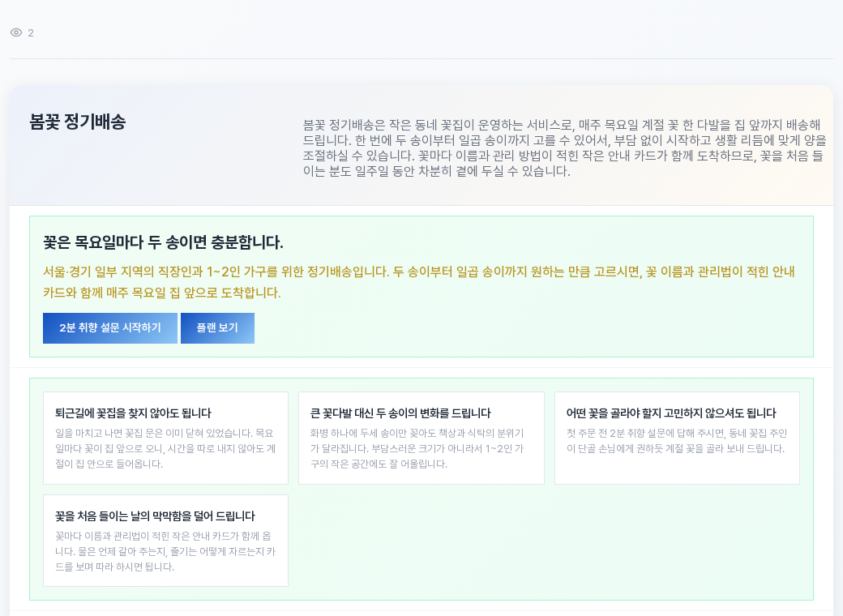Click the headline 꽃은 목요일마다 두 송이면 충분합니다
This screenshot has width=843, height=616.
pos(163,242)
